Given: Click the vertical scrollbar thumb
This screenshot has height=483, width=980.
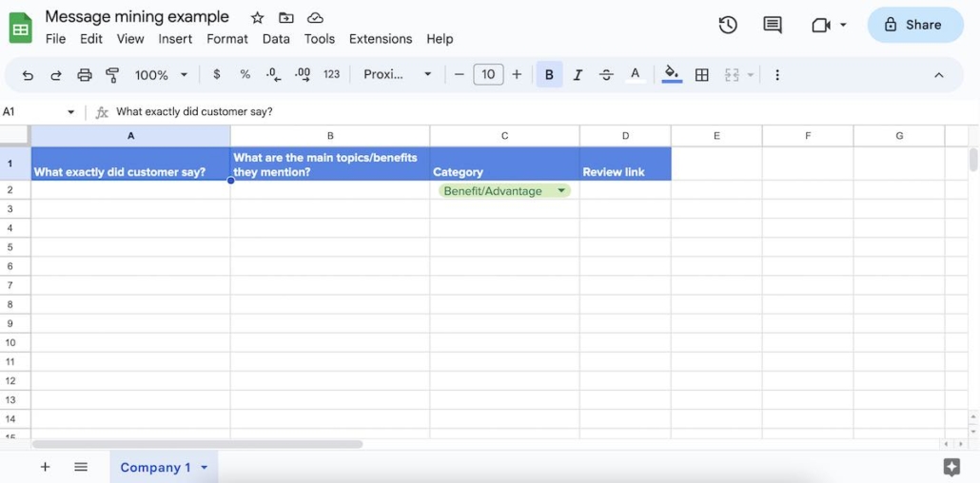Looking at the screenshot, I should pos(973,160).
